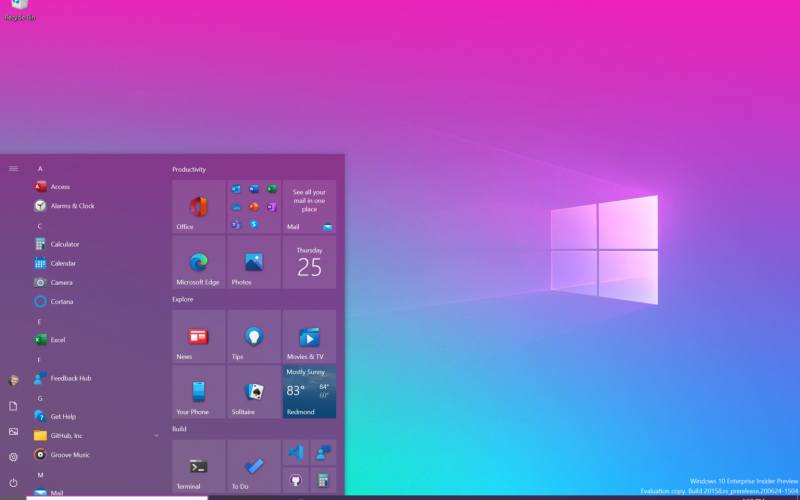Open the News tile
The width and height of the screenshot is (800, 500).
tap(199, 337)
